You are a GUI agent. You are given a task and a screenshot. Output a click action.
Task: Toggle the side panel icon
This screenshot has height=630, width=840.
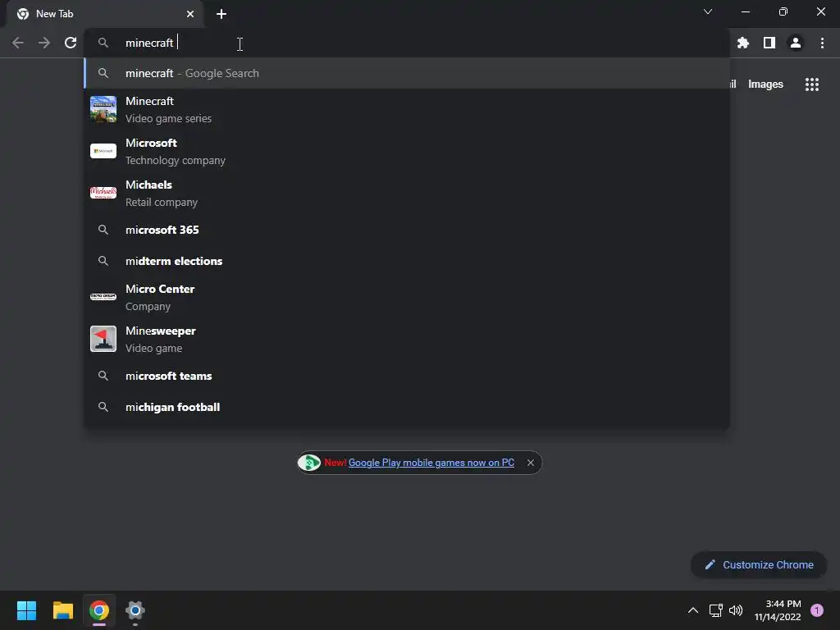coord(769,43)
